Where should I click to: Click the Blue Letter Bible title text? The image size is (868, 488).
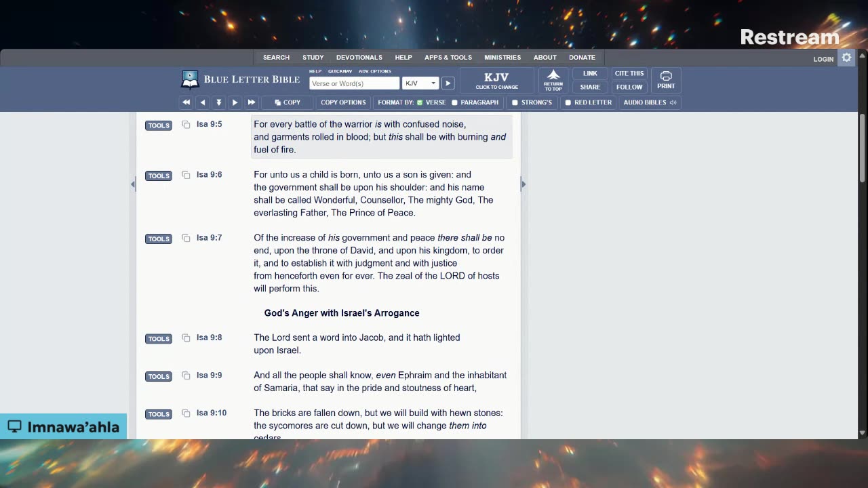click(x=252, y=79)
